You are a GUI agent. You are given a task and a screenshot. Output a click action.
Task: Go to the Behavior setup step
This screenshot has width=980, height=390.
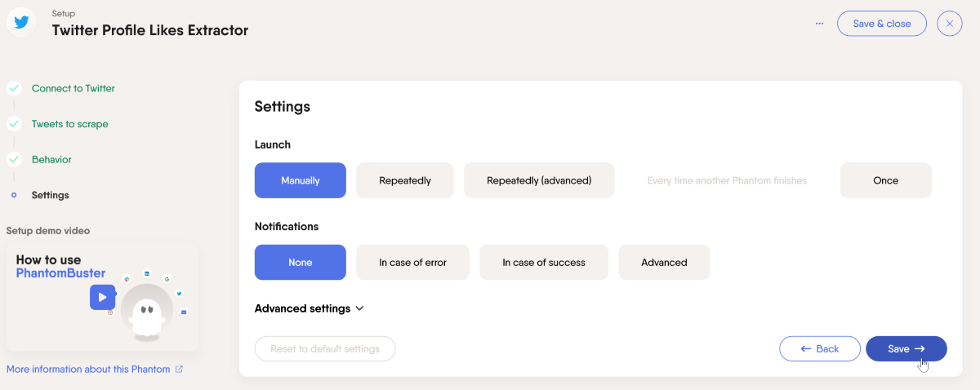coord(51,159)
